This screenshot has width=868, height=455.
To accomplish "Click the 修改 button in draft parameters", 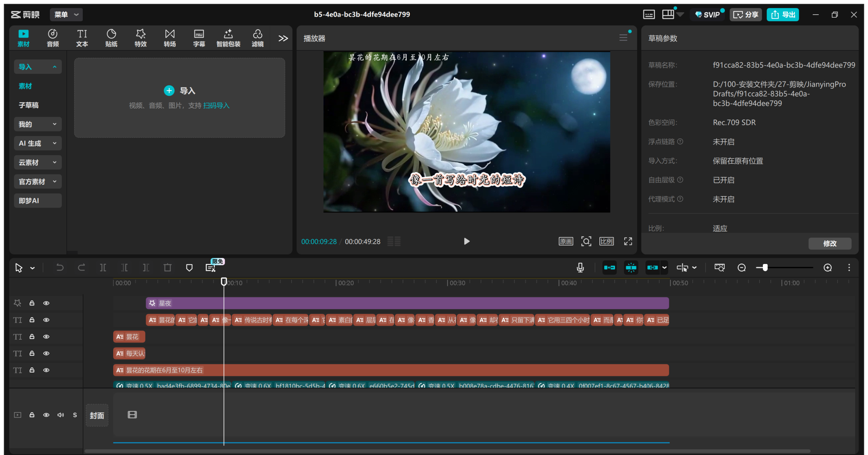I will [x=829, y=243].
